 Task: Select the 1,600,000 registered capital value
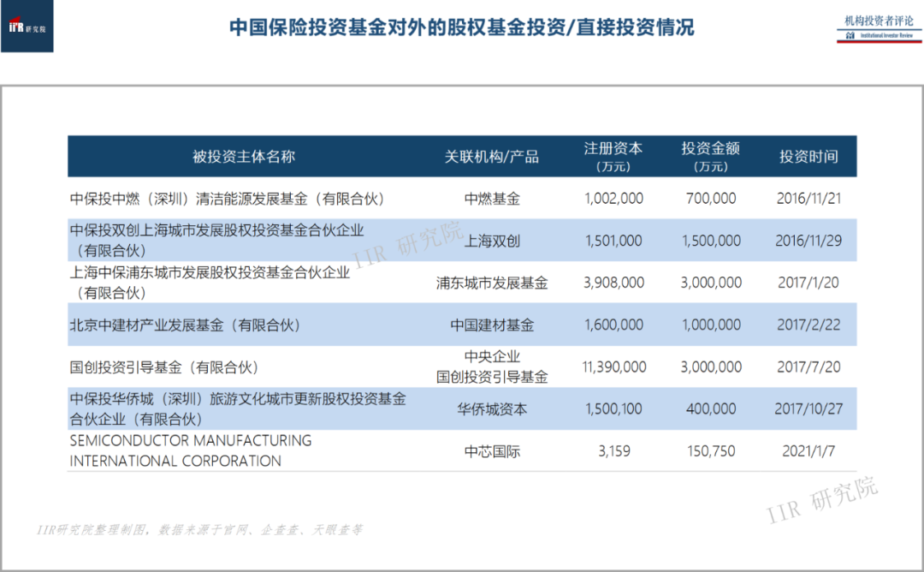pyautogui.click(x=613, y=325)
